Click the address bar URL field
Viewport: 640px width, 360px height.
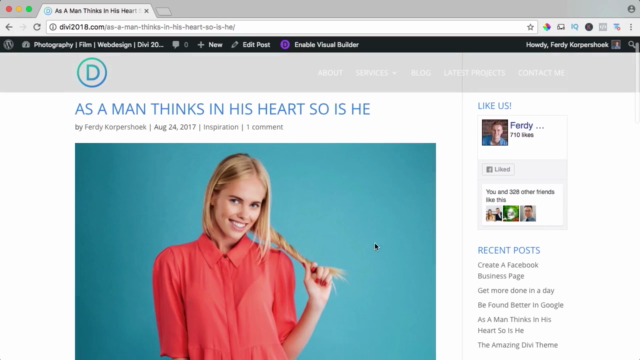point(291,27)
